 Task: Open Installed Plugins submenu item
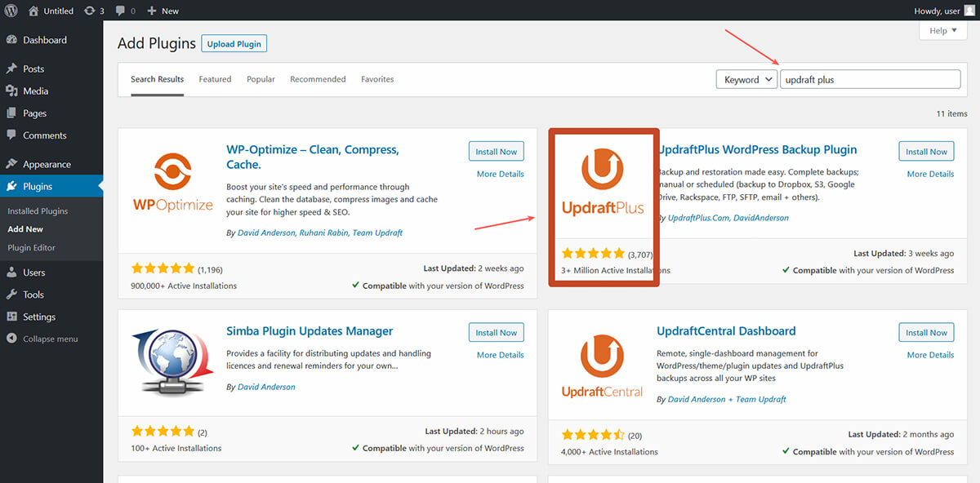click(38, 211)
